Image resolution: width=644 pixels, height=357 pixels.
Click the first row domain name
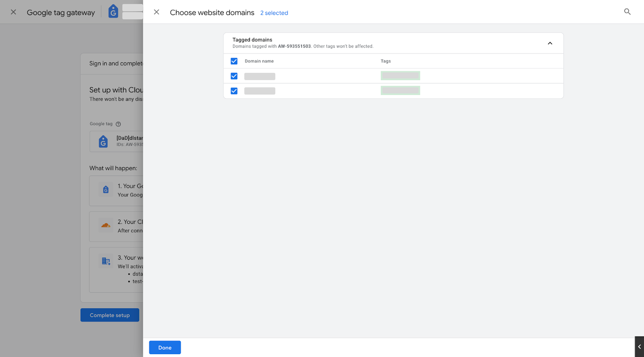(x=260, y=76)
